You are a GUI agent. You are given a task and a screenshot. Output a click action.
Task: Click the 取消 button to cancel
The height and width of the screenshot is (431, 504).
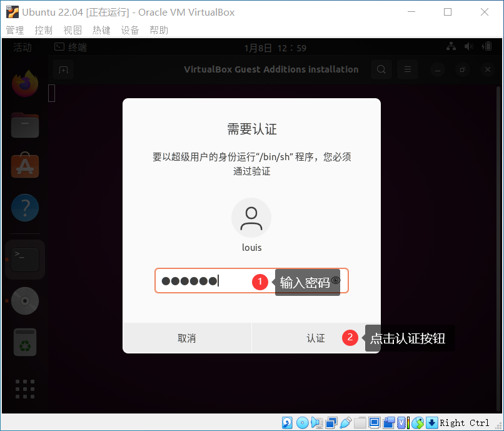[188, 338]
